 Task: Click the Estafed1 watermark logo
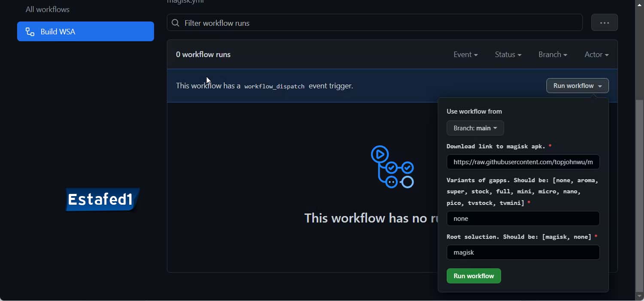pyautogui.click(x=102, y=200)
